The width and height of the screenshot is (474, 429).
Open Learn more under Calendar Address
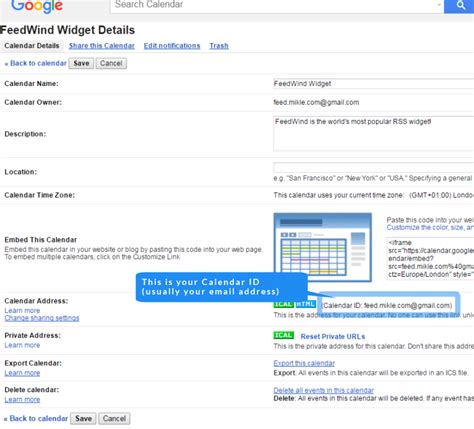22,310
